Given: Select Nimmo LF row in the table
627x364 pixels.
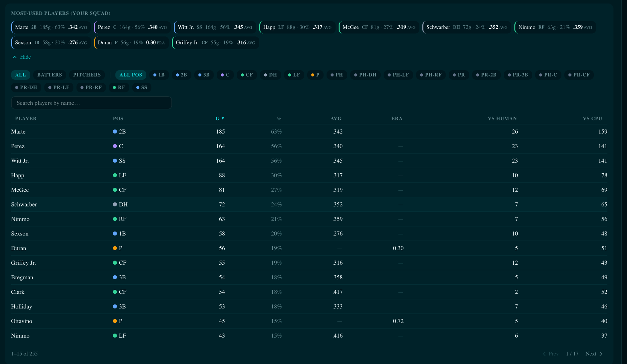Looking at the screenshot, I should (x=309, y=335).
